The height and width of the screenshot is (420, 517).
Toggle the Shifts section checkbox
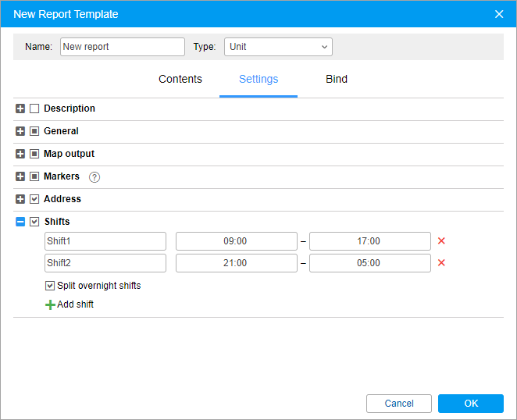click(34, 222)
